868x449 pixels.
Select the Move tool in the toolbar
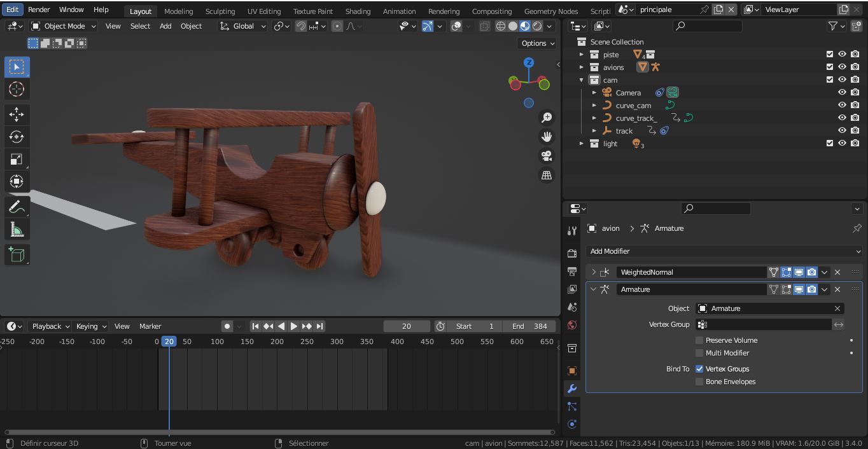pyautogui.click(x=17, y=114)
